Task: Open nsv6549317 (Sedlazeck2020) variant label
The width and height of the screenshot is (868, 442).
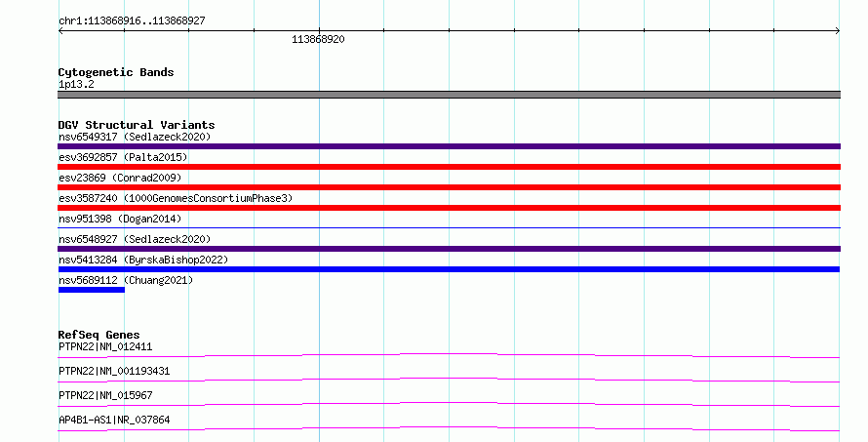Action: click(135, 137)
